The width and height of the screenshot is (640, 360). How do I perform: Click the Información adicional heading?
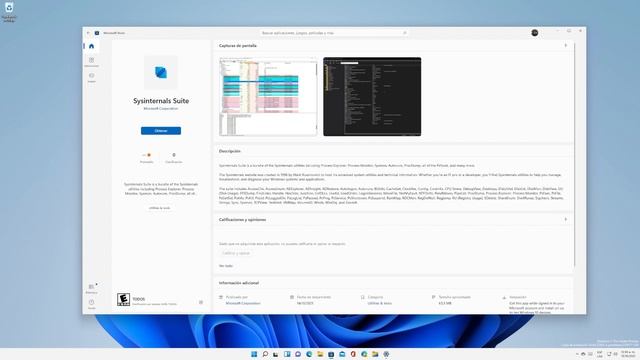click(x=239, y=283)
